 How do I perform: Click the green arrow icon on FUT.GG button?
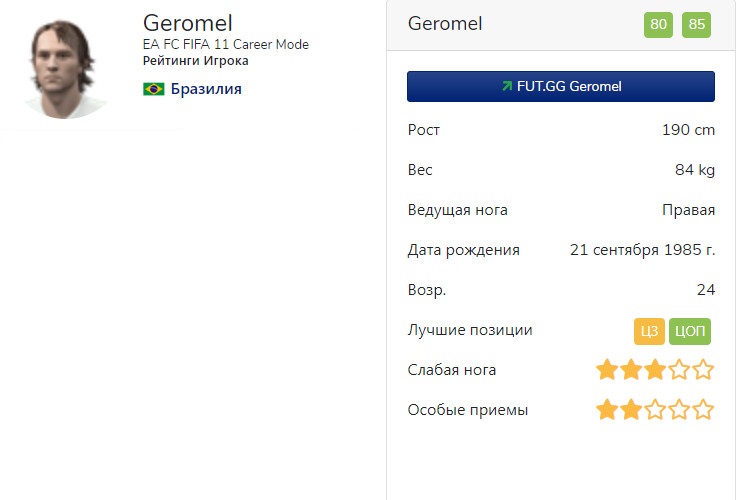507,87
